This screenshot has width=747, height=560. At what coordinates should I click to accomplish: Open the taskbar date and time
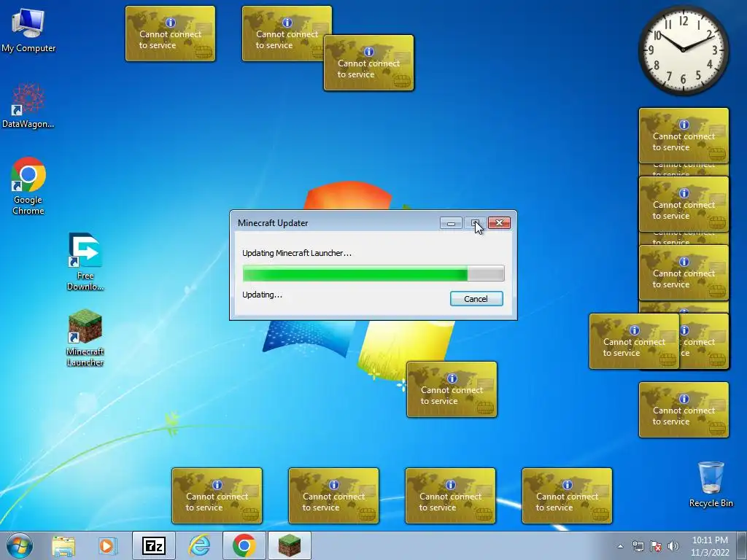tap(710, 546)
